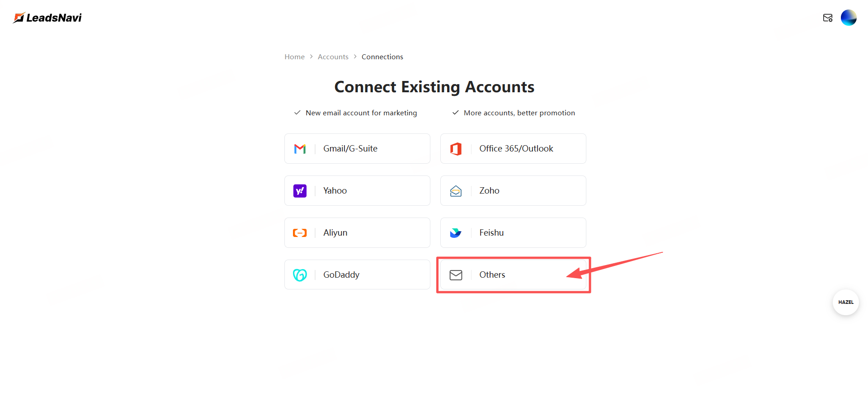Go to Home breadcrumb

tap(294, 57)
